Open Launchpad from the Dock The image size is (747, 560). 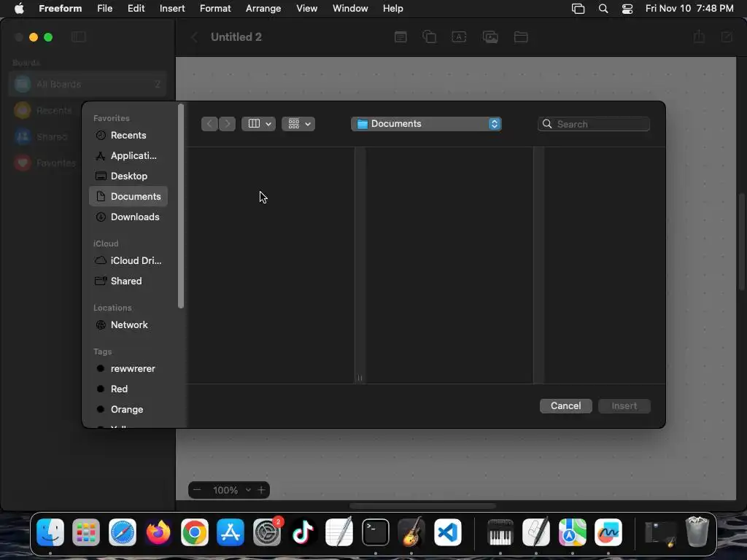[86, 532]
